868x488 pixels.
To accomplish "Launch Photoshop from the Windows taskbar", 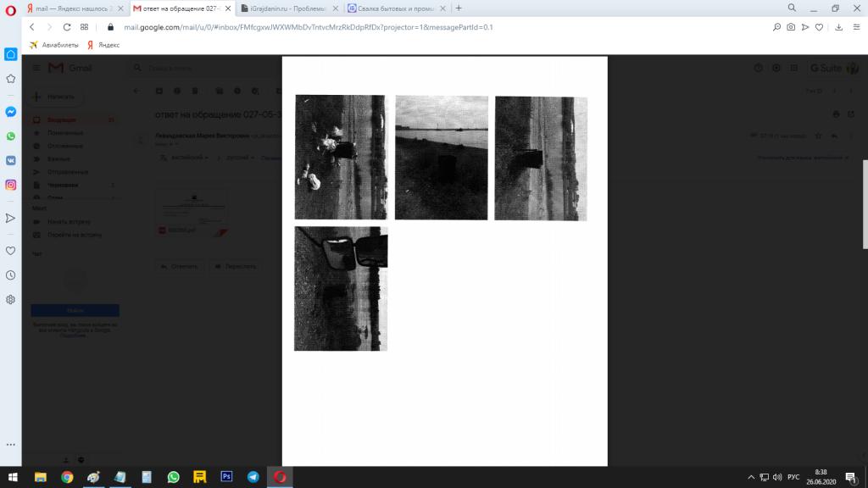I will click(226, 477).
